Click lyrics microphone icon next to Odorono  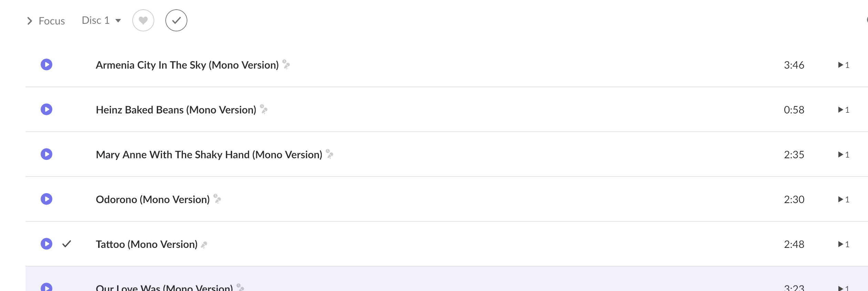[217, 199]
